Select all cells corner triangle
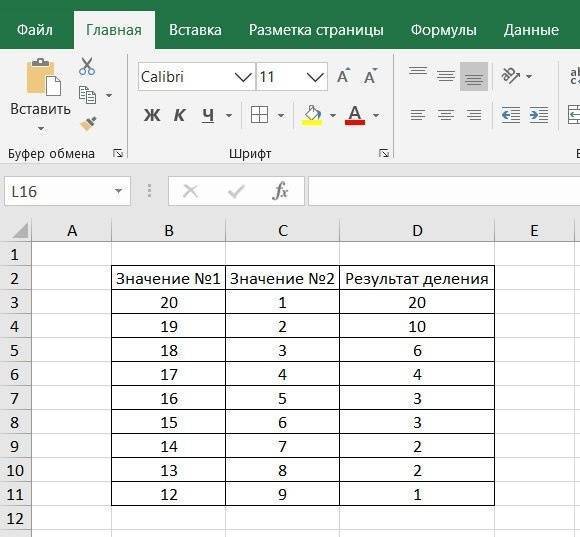The width and height of the screenshot is (580, 537). tap(20, 231)
